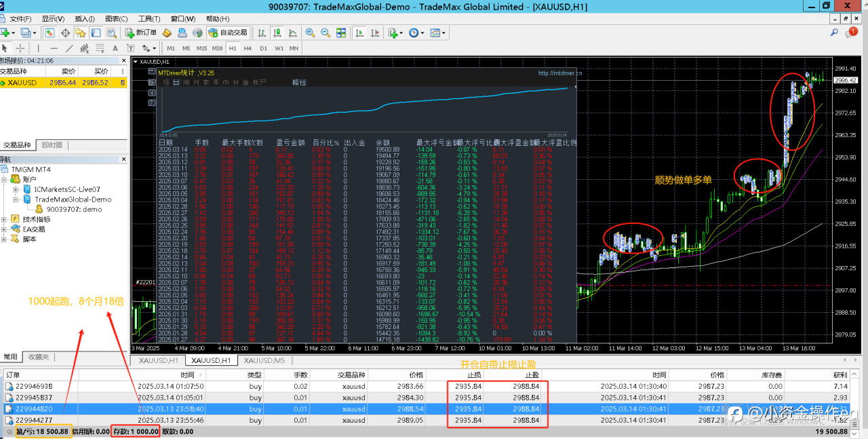The image size is (868, 439).
Task: Select the M15 timeframe
Action: pos(202,48)
